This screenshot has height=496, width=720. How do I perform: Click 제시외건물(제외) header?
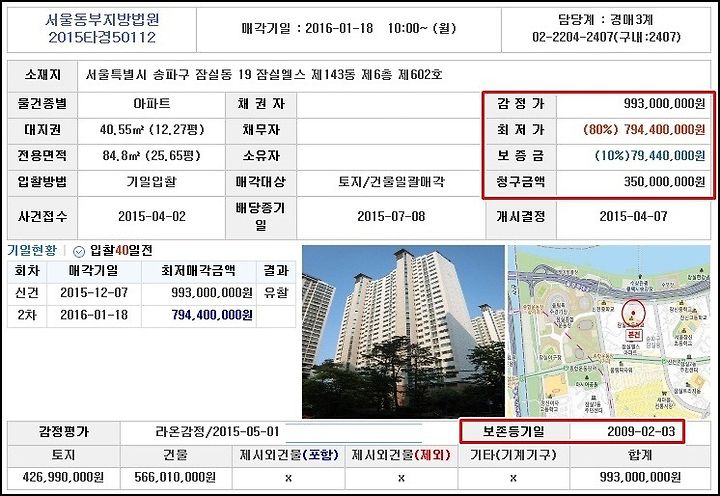[401, 455]
